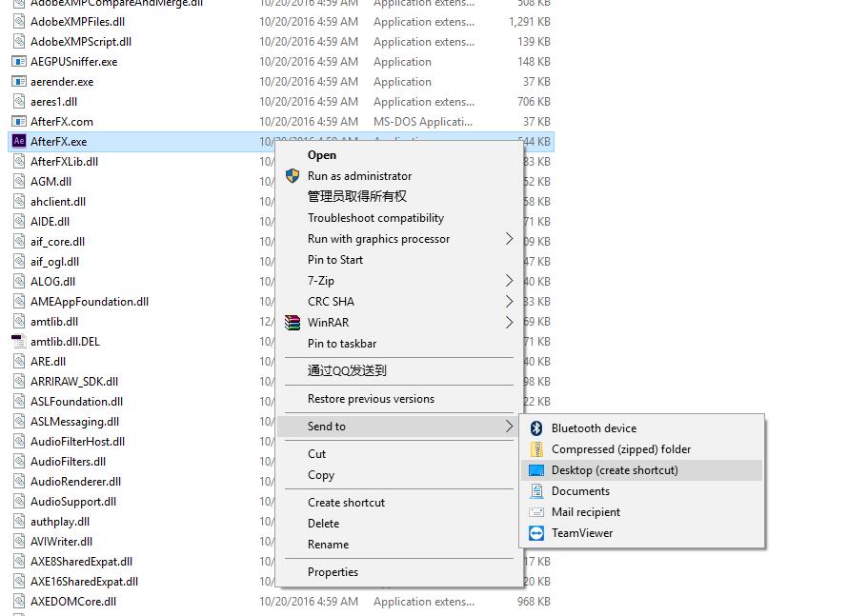The height and width of the screenshot is (616, 868).
Task: Click the ahclient.dll file icon
Action: (19, 201)
